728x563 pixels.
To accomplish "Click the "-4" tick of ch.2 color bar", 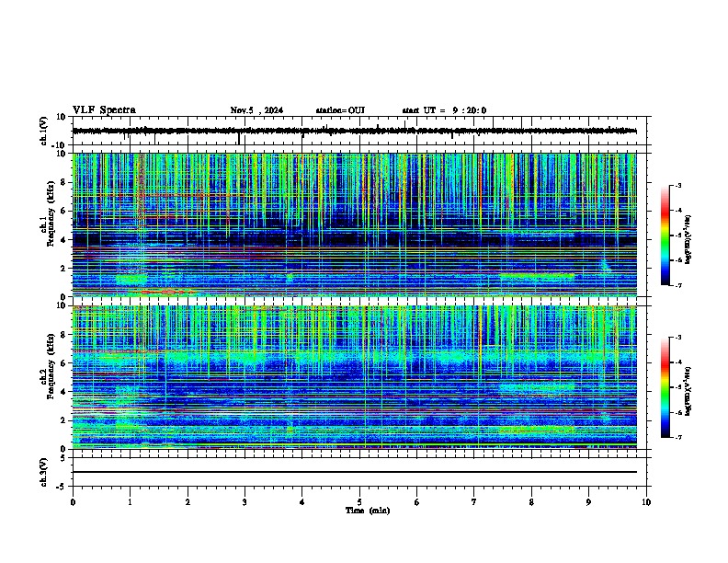I will point(677,362).
